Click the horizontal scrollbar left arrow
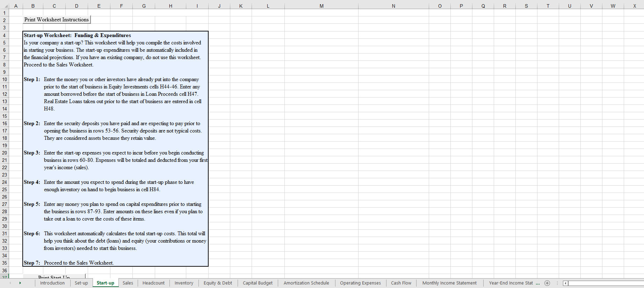This screenshot has width=644, height=288. tap(565, 283)
